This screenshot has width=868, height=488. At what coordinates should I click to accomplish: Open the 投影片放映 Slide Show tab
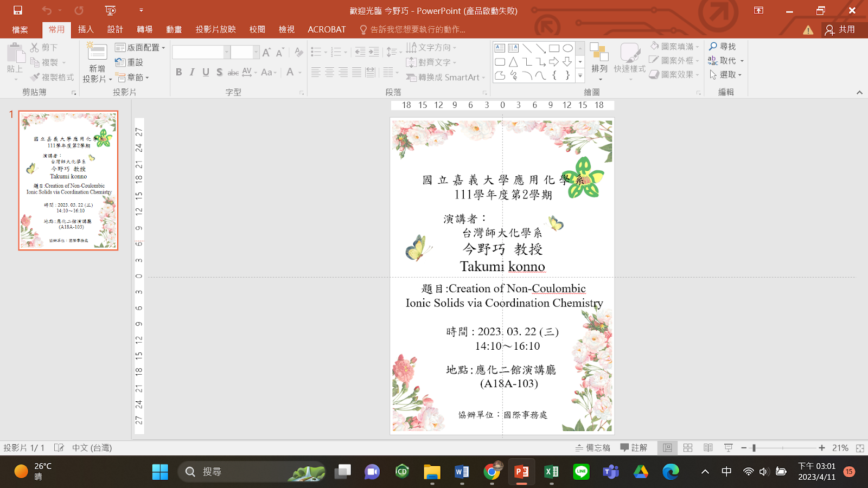(216, 30)
